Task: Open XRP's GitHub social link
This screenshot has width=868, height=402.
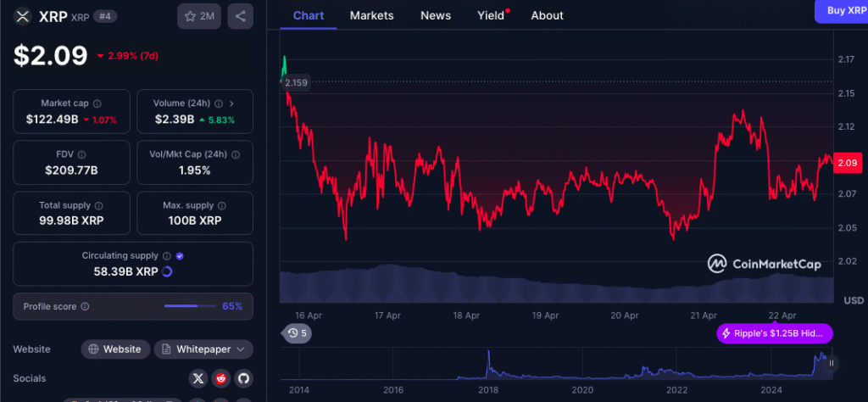Action: pyautogui.click(x=243, y=379)
